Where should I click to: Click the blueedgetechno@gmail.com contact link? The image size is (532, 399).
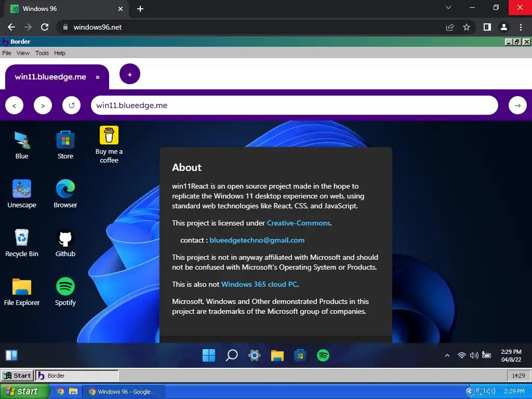[257, 240]
